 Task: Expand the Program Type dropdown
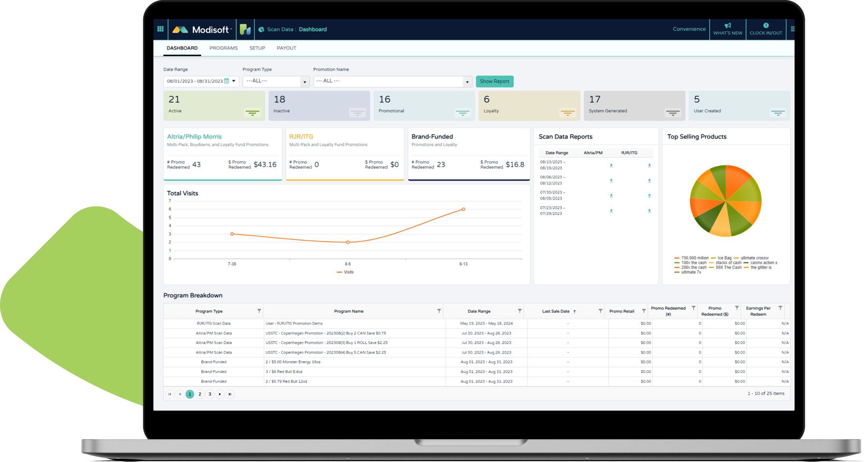click(304, 82)
